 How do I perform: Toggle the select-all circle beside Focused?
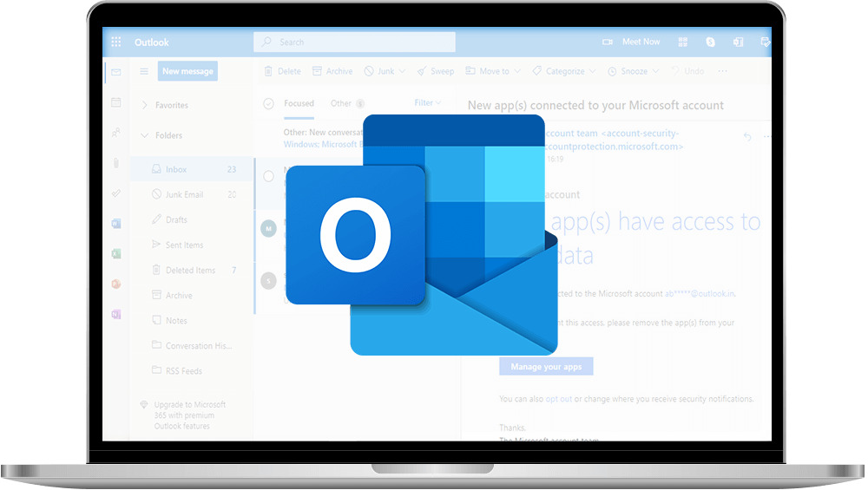point(268,103)
